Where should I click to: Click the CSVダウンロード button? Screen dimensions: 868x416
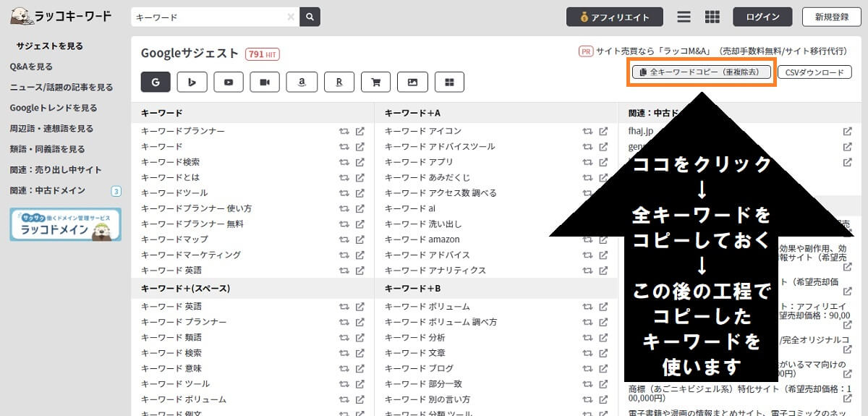(x=814, y=72)
